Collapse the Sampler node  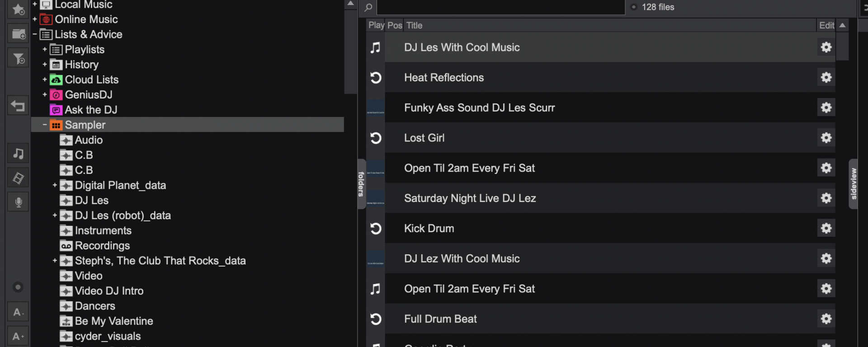45,125
